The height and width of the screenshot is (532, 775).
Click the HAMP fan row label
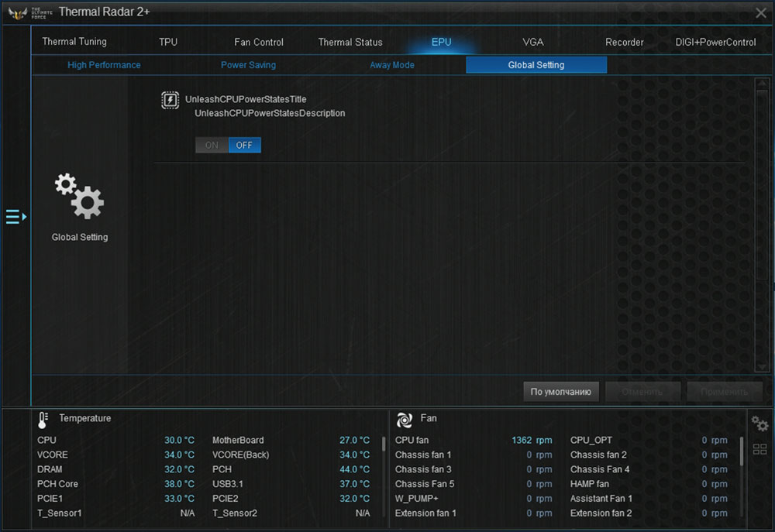tap(590, 484)
